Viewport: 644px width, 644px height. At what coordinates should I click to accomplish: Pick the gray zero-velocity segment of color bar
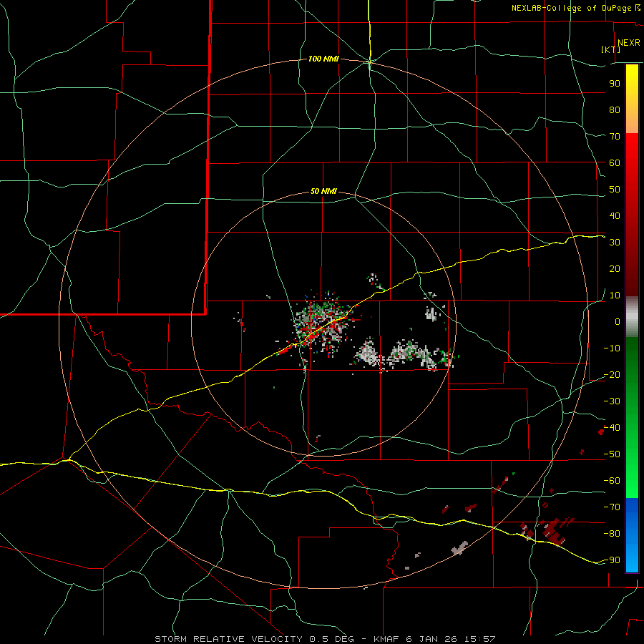[632, 317]
